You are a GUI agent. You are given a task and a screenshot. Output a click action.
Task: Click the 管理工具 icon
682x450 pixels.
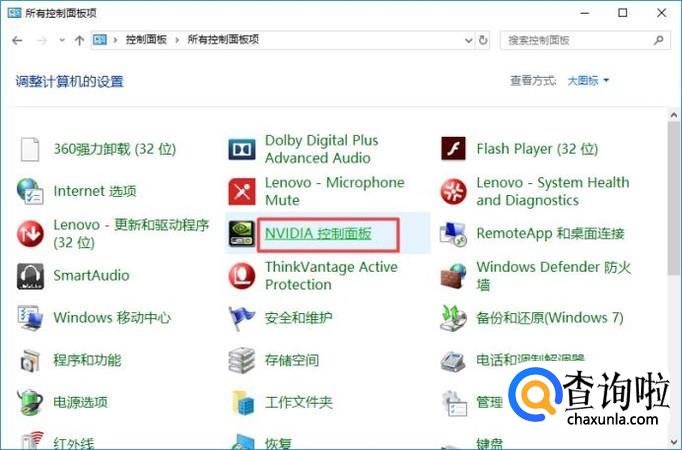453,403
